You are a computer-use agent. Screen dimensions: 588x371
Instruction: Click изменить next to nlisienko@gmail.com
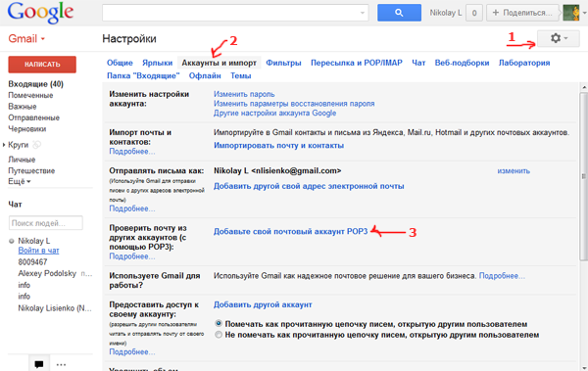coord(514,171)
